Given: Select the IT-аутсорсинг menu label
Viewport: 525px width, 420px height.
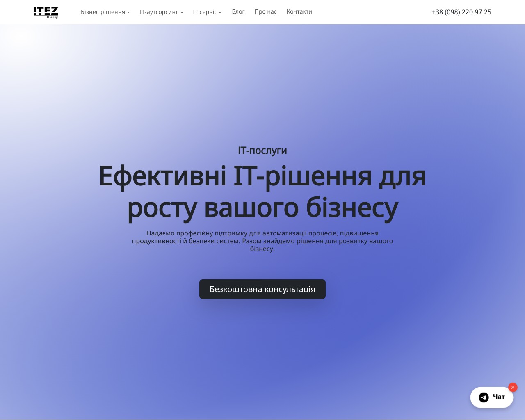Looking at the screenshot, I should pyautogui.click(x=159, y=12).
